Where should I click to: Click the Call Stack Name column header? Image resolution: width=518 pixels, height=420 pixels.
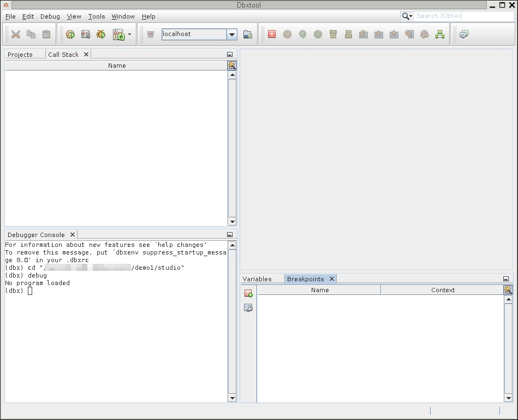pyautogui.click(x=117, y=66)
